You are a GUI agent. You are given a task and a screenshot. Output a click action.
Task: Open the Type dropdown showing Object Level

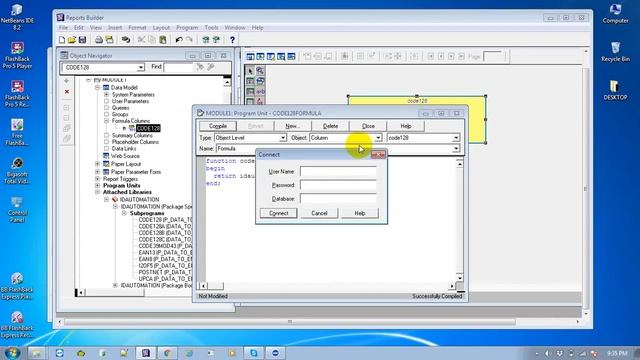283,138
